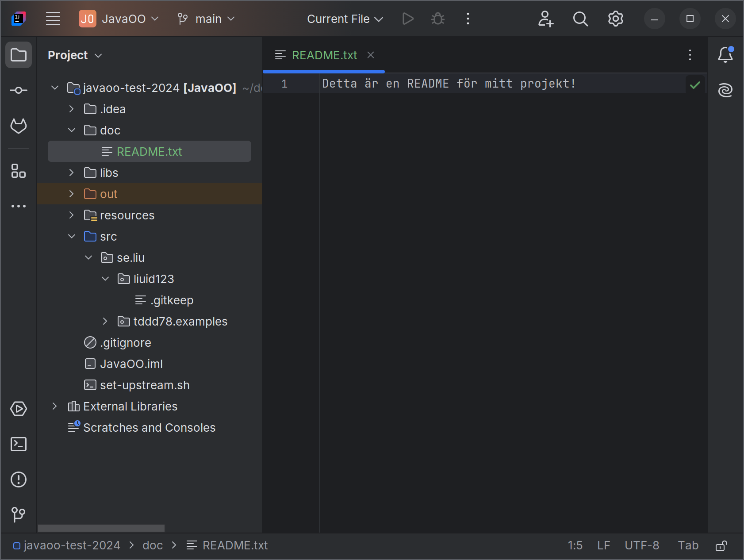Expand the resources folder

point(72,215)
